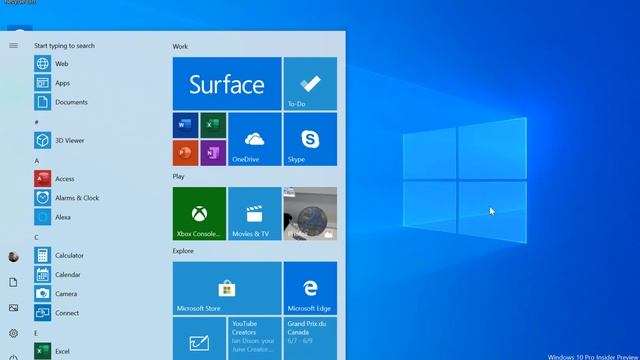The image size is (640, 360).
Task: Launch PowerPoint from the small tile
Action: point(185,153)
